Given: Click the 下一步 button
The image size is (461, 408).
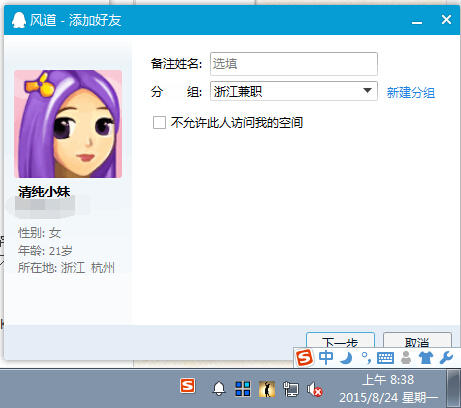Looking at the screenshot, I should click(340, 341).
